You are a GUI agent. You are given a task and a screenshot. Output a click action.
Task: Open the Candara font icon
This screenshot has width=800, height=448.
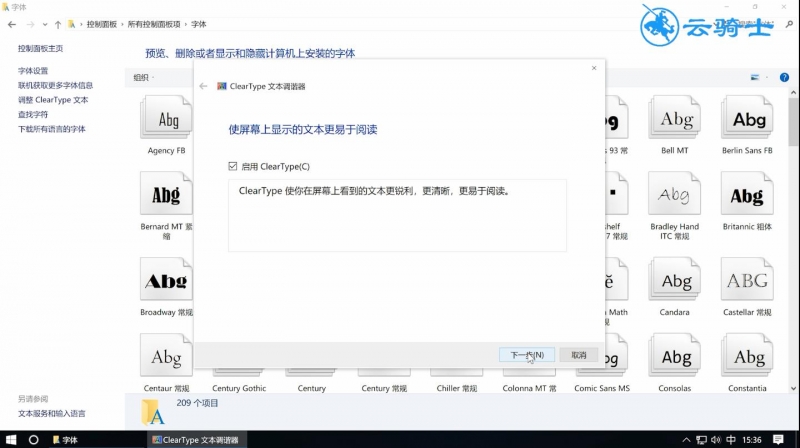[674, 279]
